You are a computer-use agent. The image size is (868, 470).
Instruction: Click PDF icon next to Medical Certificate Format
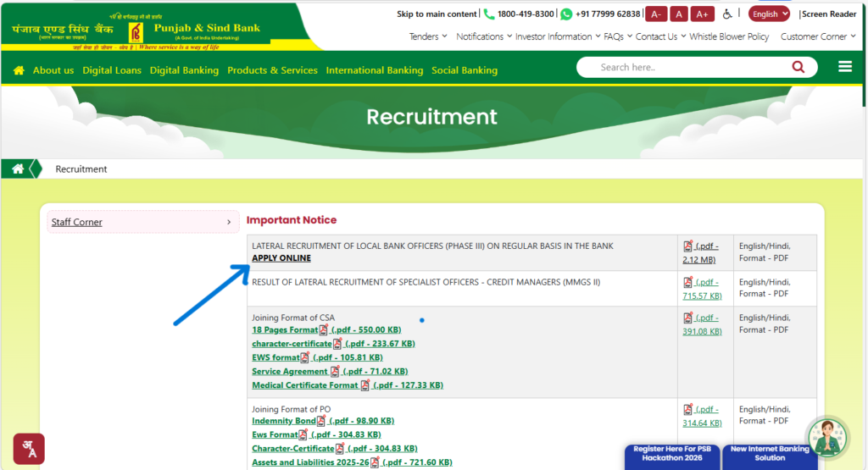pos(364,385)
